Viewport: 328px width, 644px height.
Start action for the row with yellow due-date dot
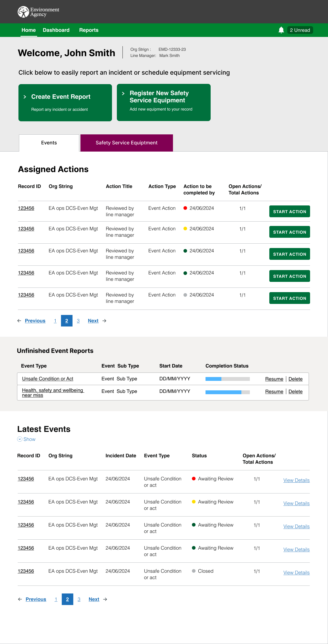[290, 232]
